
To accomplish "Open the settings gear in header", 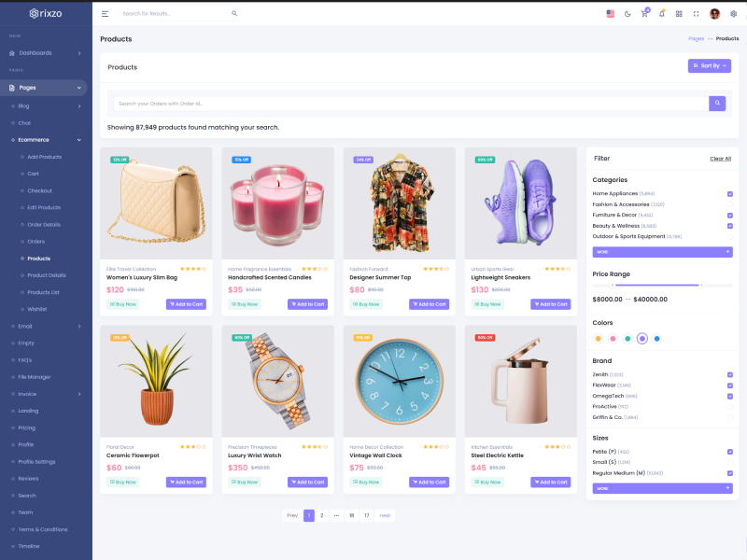I will (x=733, y=14).
